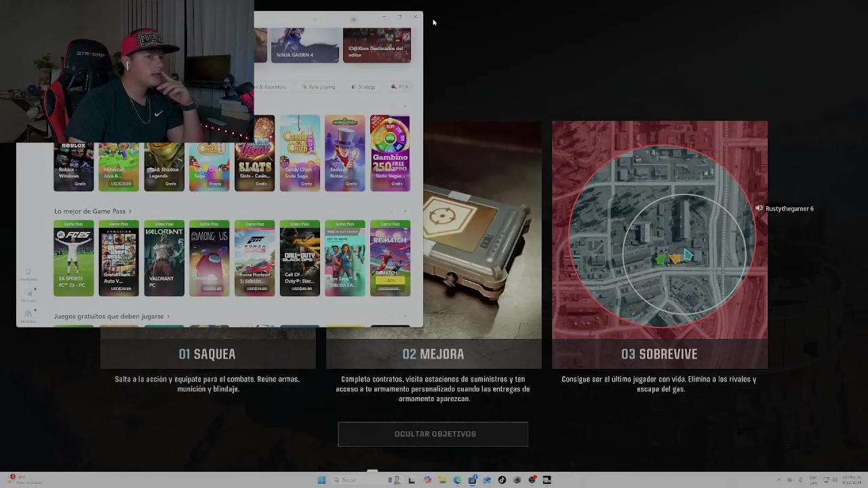The width and height of the screenshot is (868, 488).
Task: Click the microphone icon in system tray
Action: (x=800, y=480)
